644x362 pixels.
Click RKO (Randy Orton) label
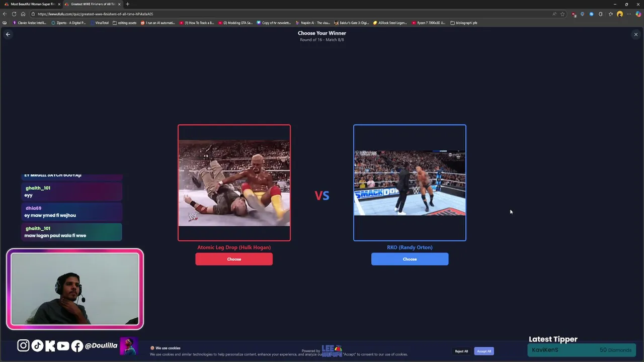tap(410, 247)
